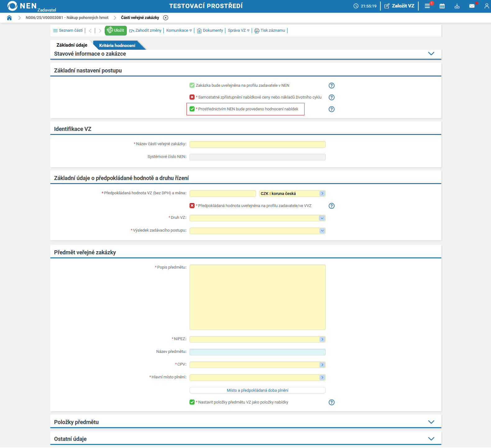The image size is (491, 448).
Task: Open notifications list icon with badge
Action: click(428, 6)
